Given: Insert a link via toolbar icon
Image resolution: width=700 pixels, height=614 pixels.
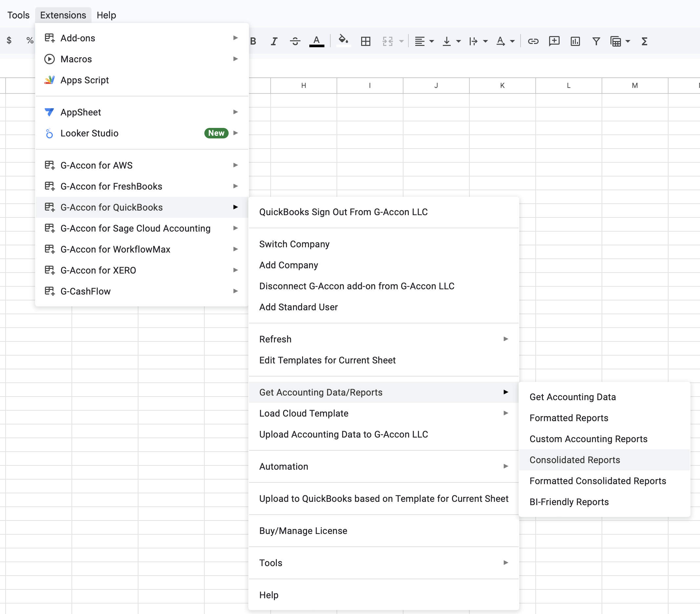Looking at the screenshot, I should [533, 41].
